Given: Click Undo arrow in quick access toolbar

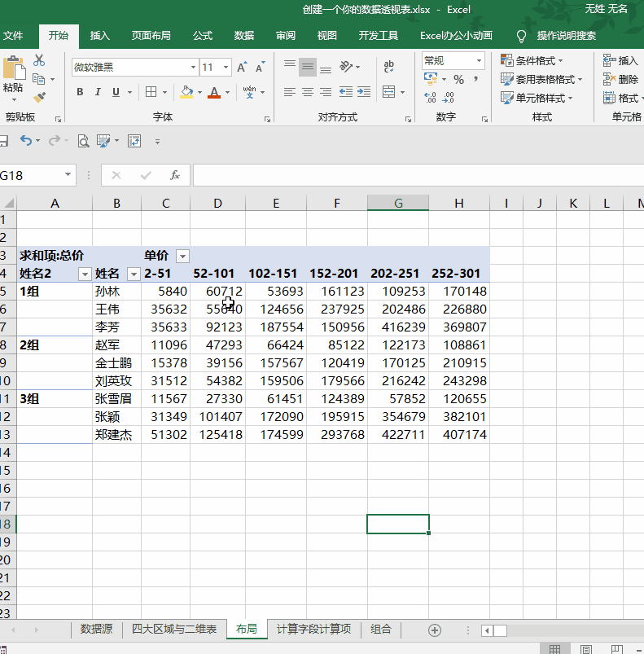Looking at the screenshot, I should [26, 141].
